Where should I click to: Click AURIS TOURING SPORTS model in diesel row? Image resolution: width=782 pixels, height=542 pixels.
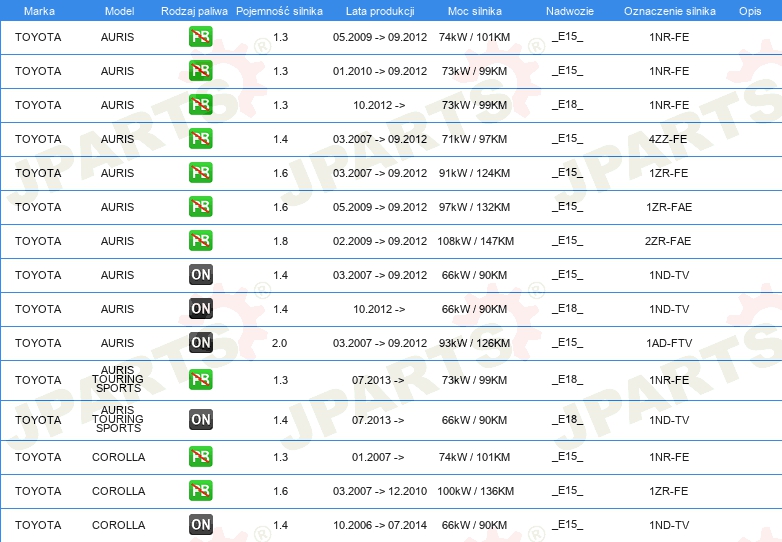point(118,419)
